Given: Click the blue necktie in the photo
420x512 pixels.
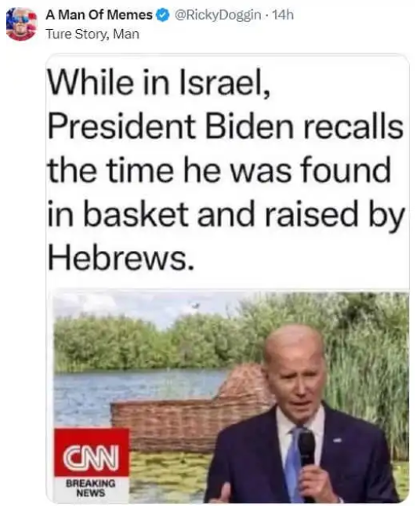Looking at the screenshot, I should (x=295, y=463).
